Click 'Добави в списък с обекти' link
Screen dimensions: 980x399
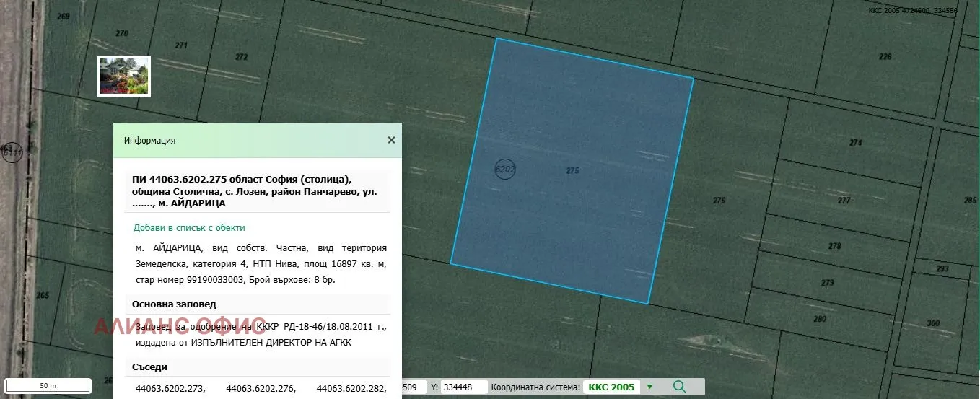[189, 228]
